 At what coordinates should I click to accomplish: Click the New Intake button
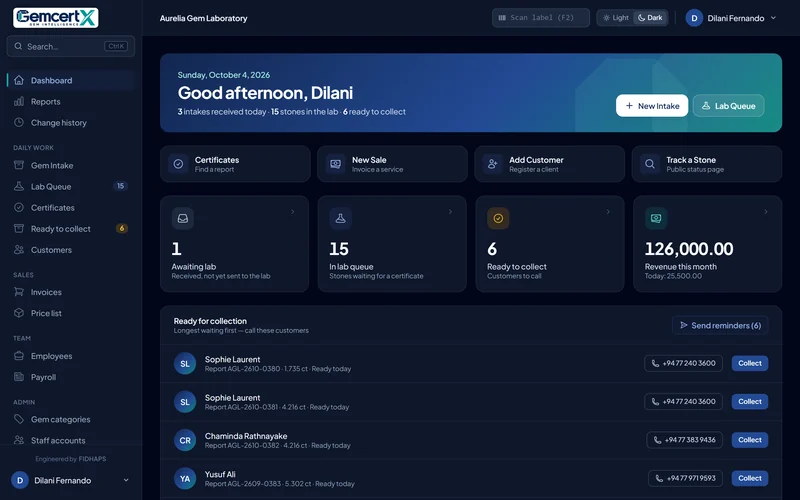652,106
